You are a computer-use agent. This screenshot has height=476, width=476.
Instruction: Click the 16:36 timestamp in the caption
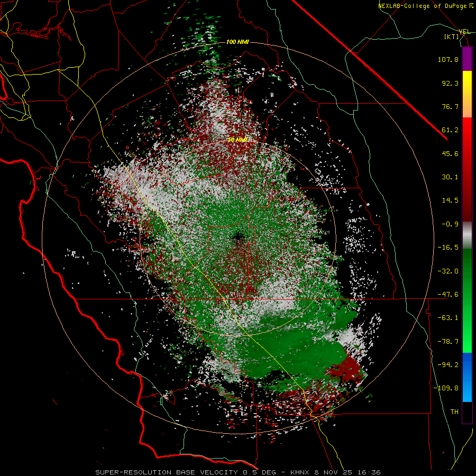(x=369, y=472)
